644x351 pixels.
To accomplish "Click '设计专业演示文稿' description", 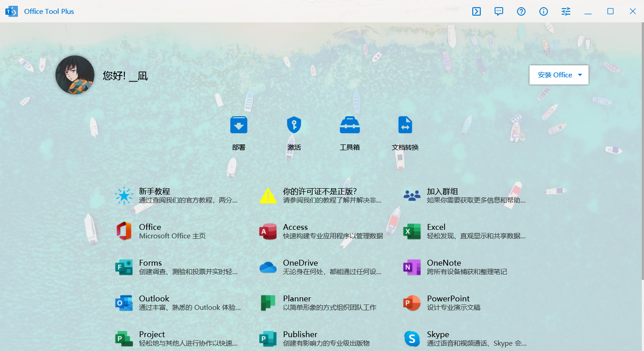I will (x=453, y=308).
